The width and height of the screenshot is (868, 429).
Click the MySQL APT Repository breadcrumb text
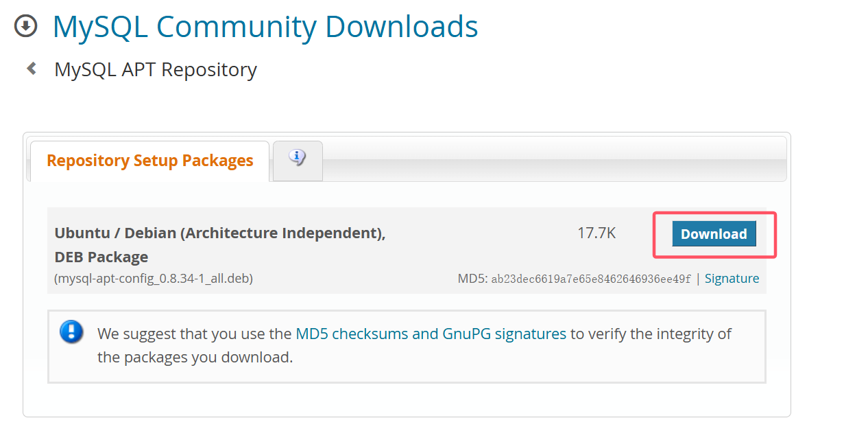(x=156, y=69)
